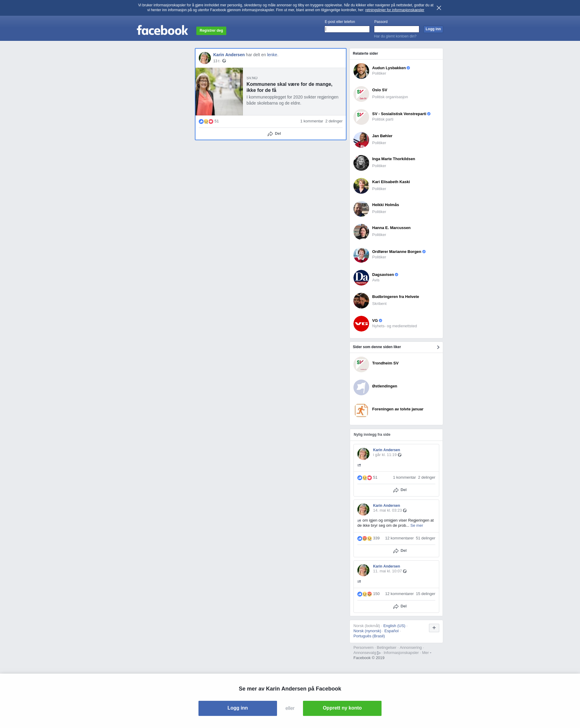Viewport: 580px width, 728px height.
Task: Open SV.NO article link thumbnail
Action: pos(219,92)
